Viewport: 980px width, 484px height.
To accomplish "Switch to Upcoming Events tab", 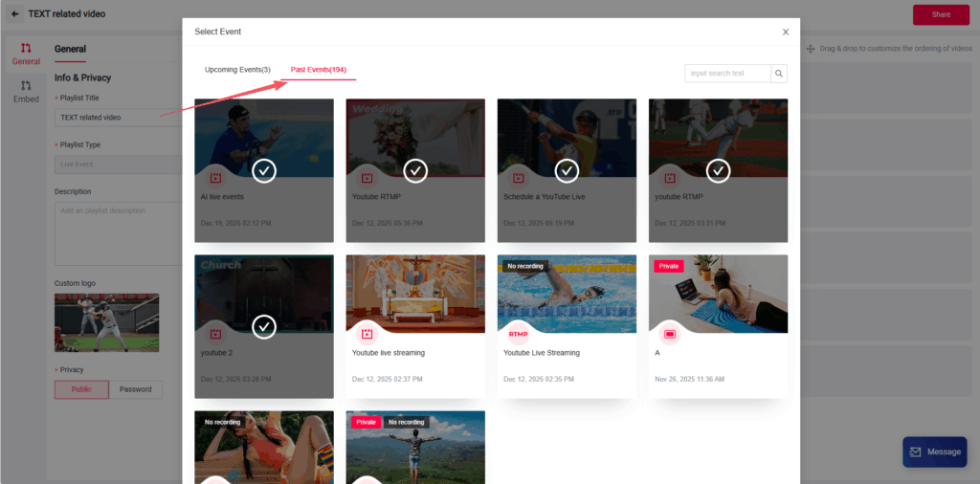I will [x=237, y=70].
